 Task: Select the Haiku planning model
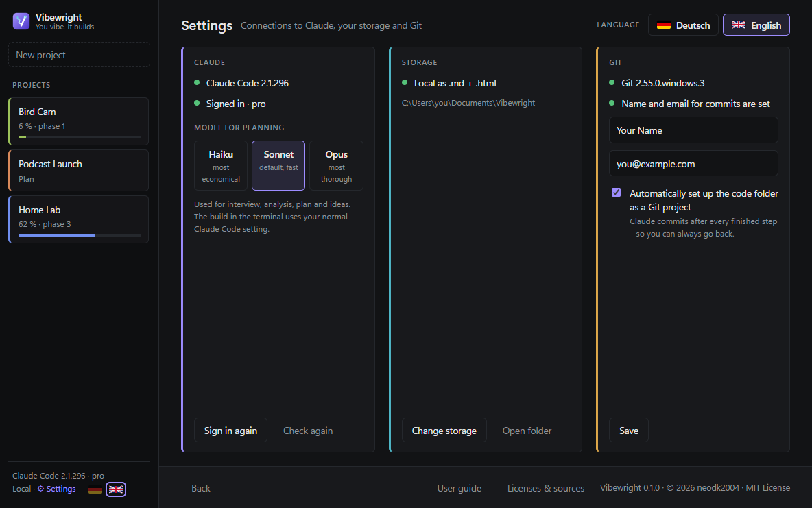(221, 166)
